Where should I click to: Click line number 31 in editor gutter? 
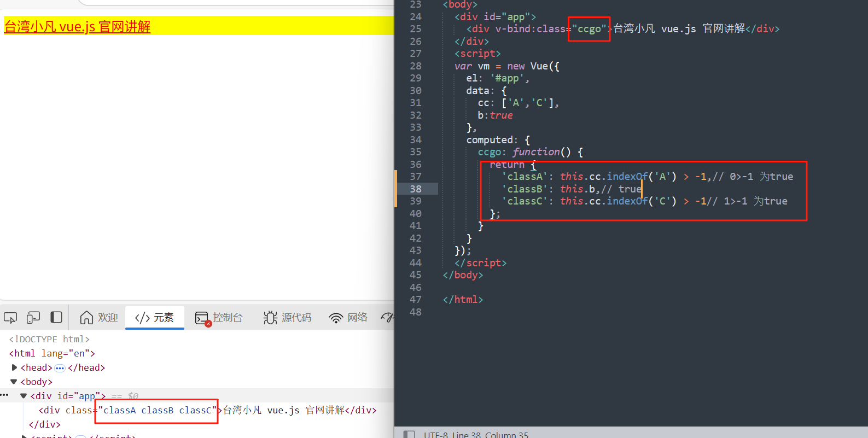point(416,103)
